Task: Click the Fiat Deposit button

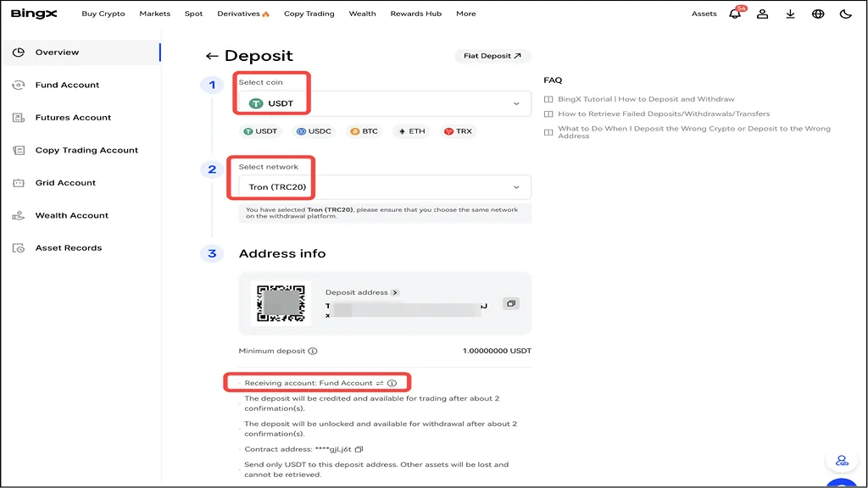Action: pyautogui.click(x=492, y=56)
